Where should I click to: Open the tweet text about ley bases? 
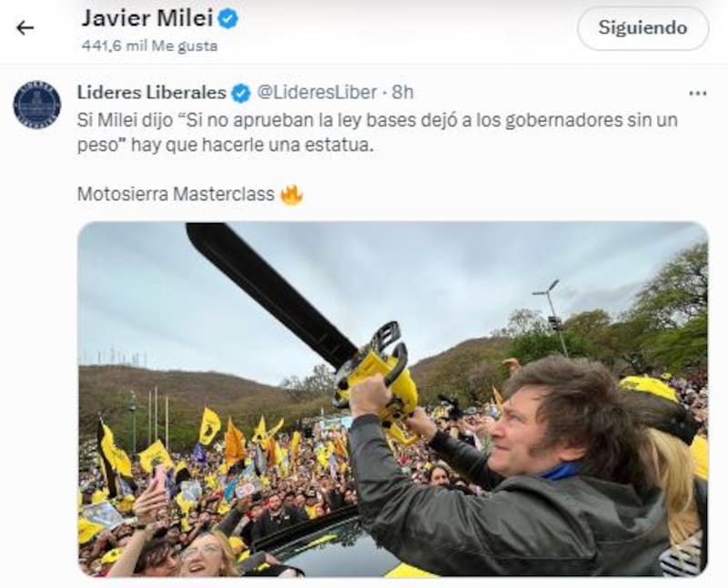pyautogui.click(x=377, y=132)
